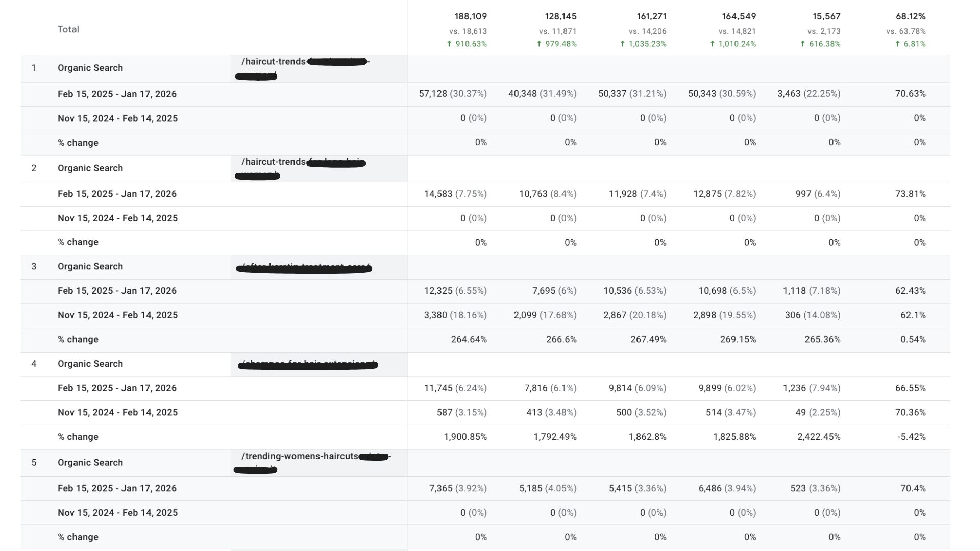Click Organic Search in row 1
The image size is (980, 551).
[90, 68]
